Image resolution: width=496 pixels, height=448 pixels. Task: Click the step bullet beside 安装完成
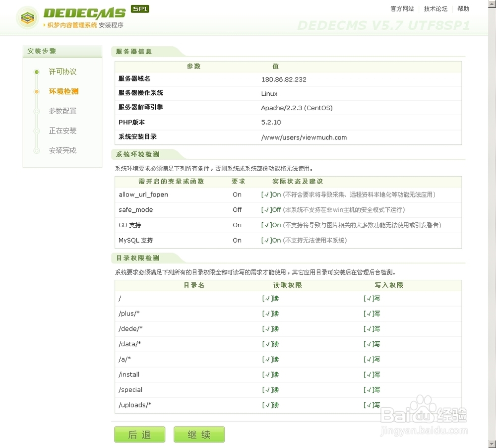pos(37,151)
